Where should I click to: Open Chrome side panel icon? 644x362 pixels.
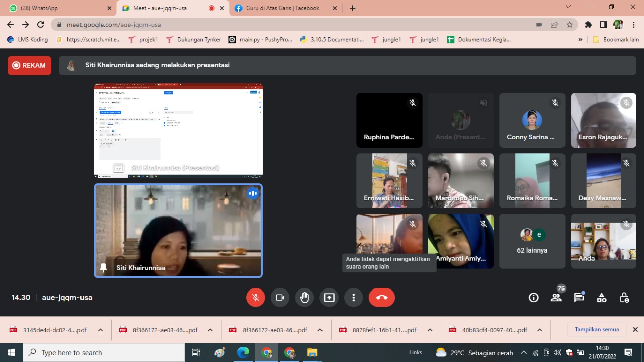603,24
